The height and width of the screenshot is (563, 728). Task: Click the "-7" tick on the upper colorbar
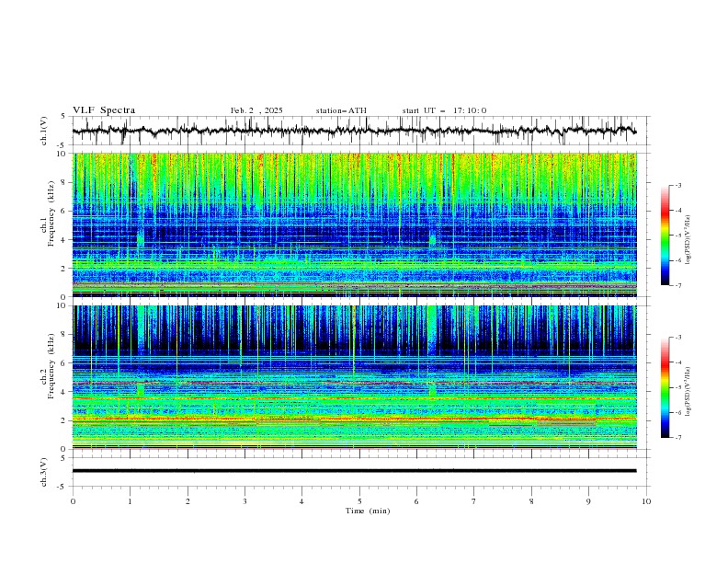(x=677, y=285)
